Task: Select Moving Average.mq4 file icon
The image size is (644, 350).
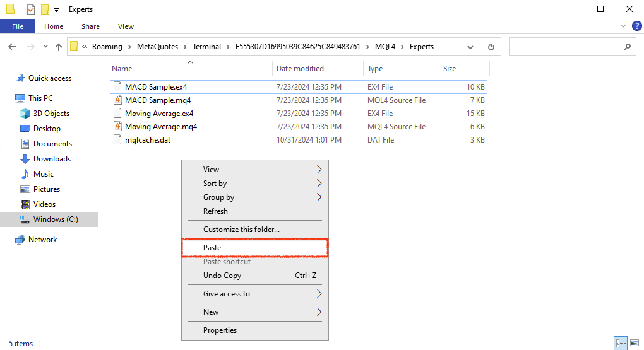Action: tap(117, 126)
